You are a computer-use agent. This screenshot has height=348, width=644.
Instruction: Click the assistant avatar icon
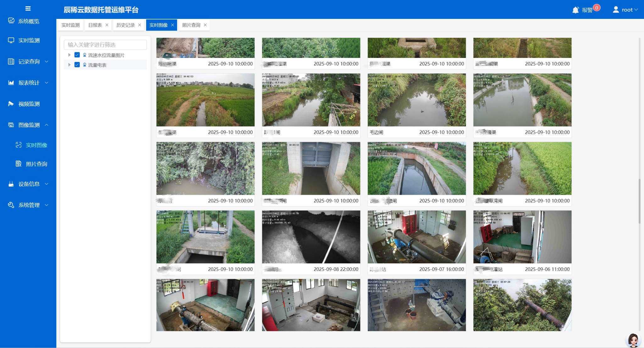633,340
